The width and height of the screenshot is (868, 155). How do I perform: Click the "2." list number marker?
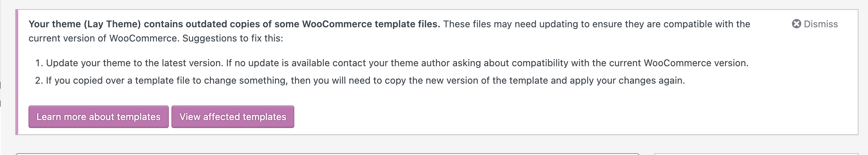click(39, 80)
